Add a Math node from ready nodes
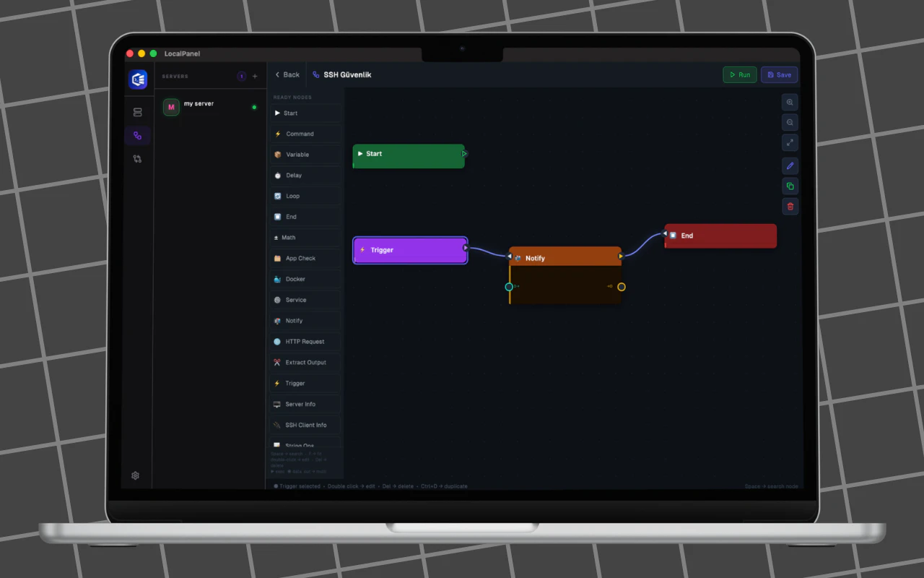The image size is (924, 578). 306,238
